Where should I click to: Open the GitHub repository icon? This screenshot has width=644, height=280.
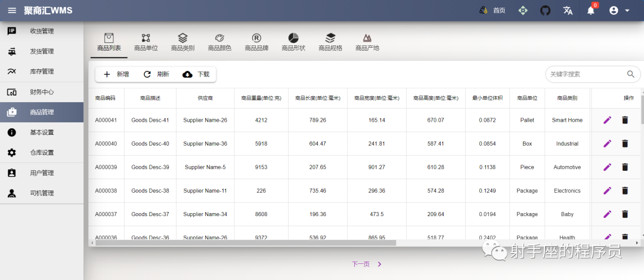(545, 11)
